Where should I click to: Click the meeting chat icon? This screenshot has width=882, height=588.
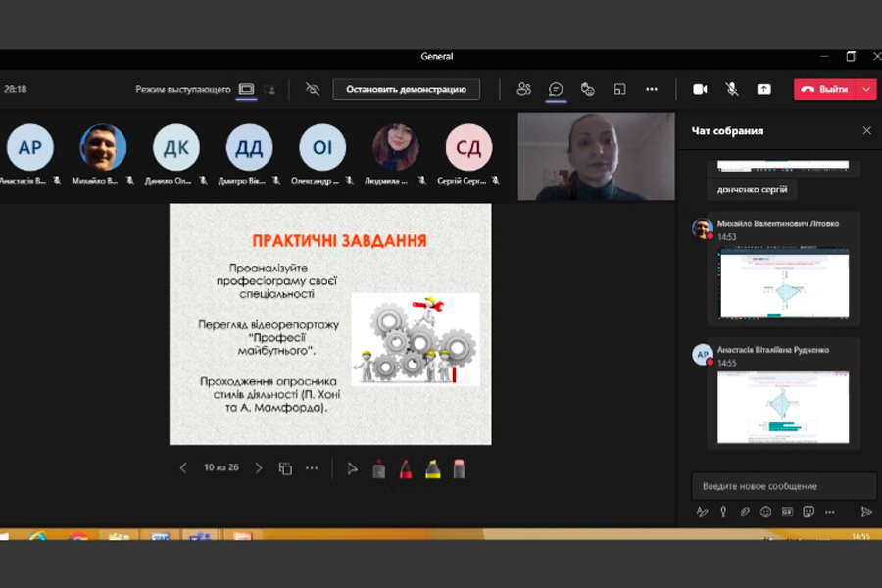[x=556, y=89]
